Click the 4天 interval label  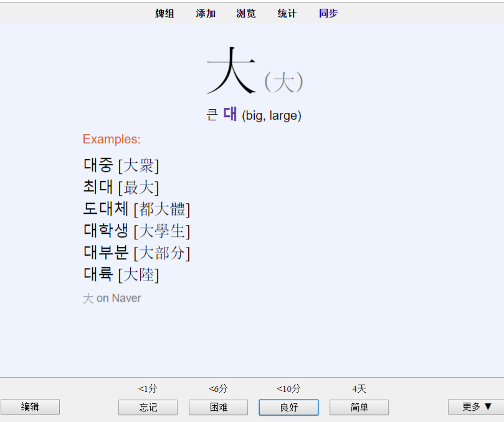359,389
